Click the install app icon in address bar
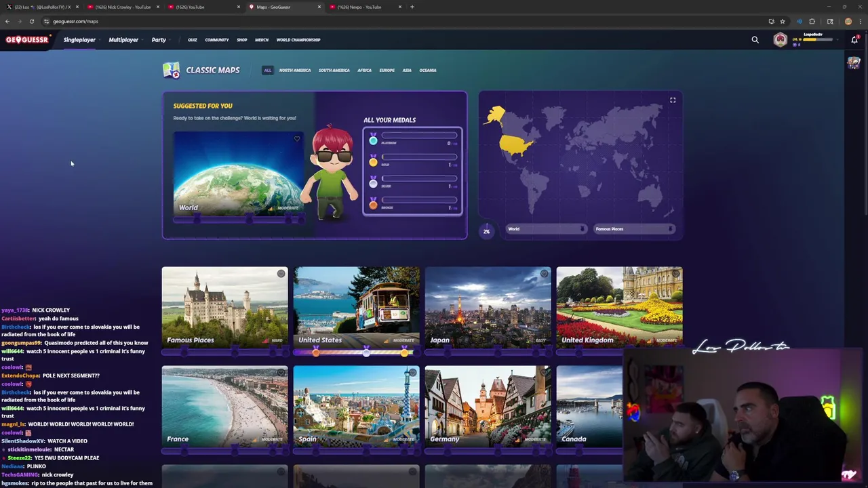The image size is (868, 488). (x=771, y=21)
